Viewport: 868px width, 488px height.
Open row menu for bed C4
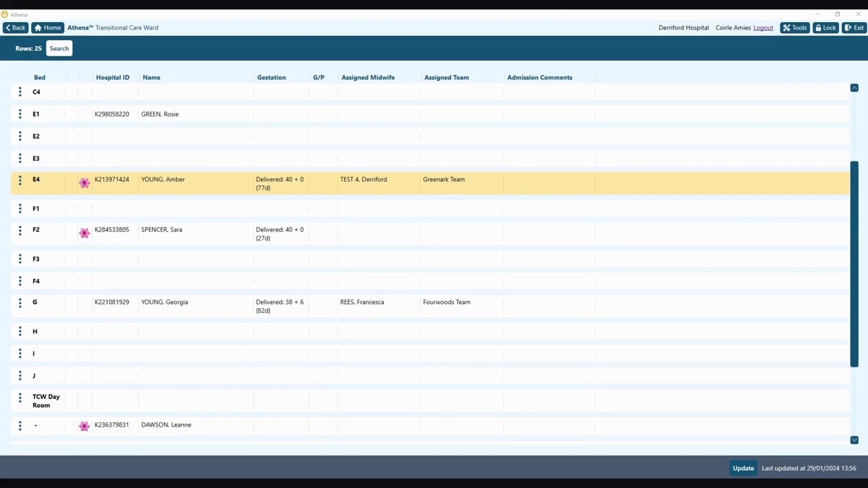pos(20,92)
